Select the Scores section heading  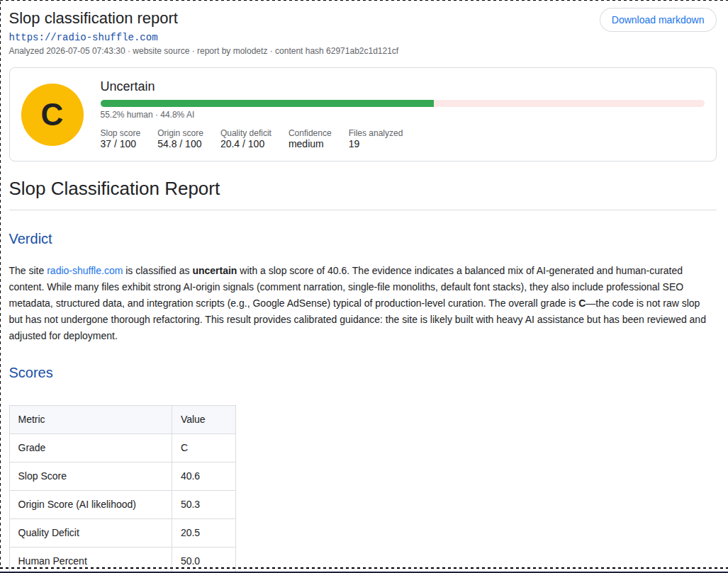(x=31, y=373)
